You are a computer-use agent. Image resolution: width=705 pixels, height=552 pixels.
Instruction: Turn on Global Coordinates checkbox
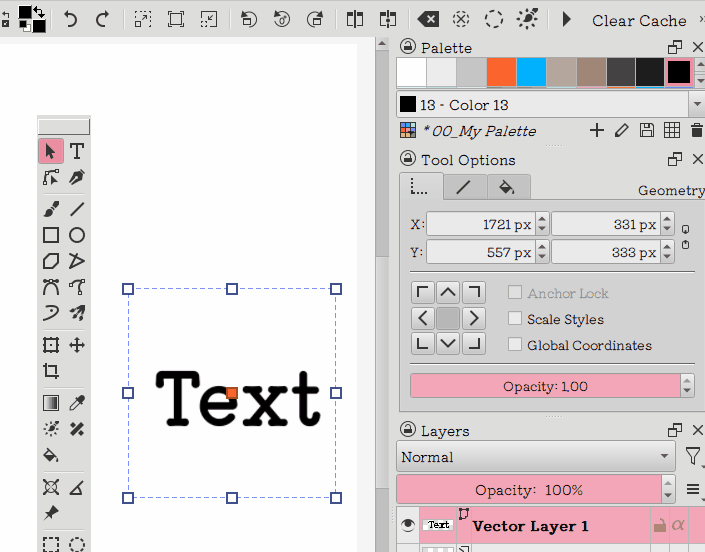coord(515,345)
